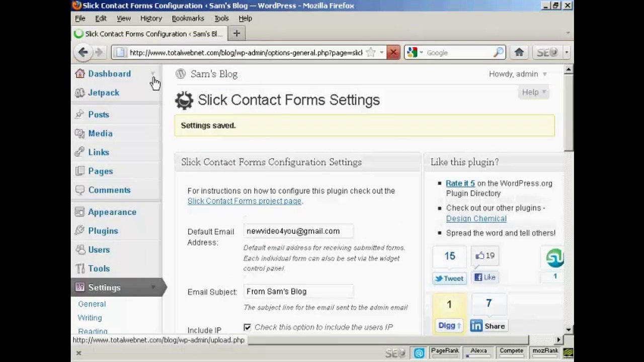Click the SEO toolbar button
The height and width of the screenshot is (362, 644).
(x=547, y=52)
